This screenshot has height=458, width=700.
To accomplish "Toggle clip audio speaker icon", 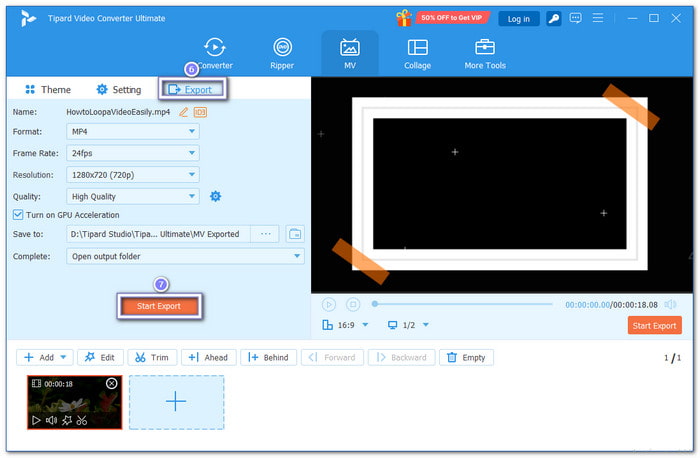I will [51, 421].
